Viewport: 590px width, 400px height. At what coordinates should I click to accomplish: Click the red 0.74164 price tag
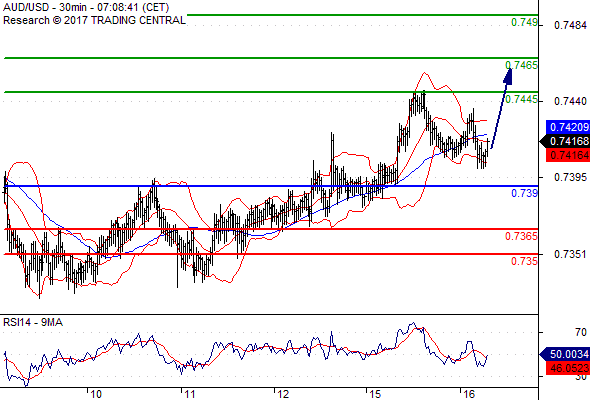(568, 155)
